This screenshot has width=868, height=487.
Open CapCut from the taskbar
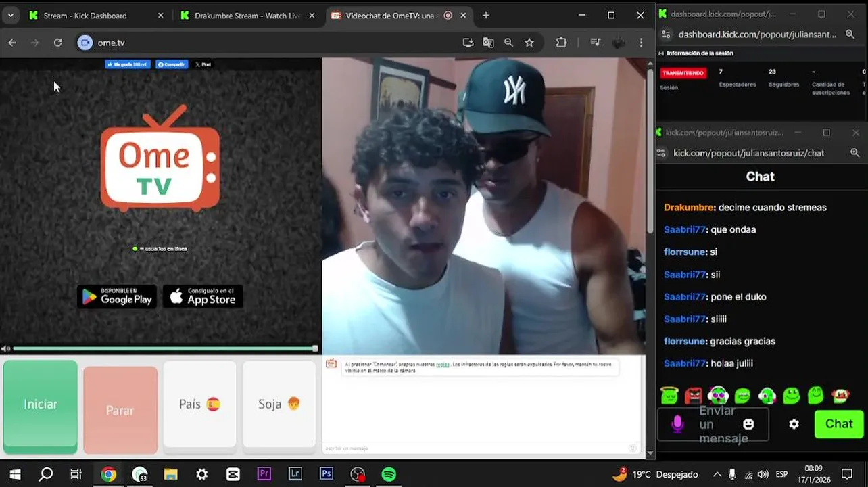(x=233, y=474)
